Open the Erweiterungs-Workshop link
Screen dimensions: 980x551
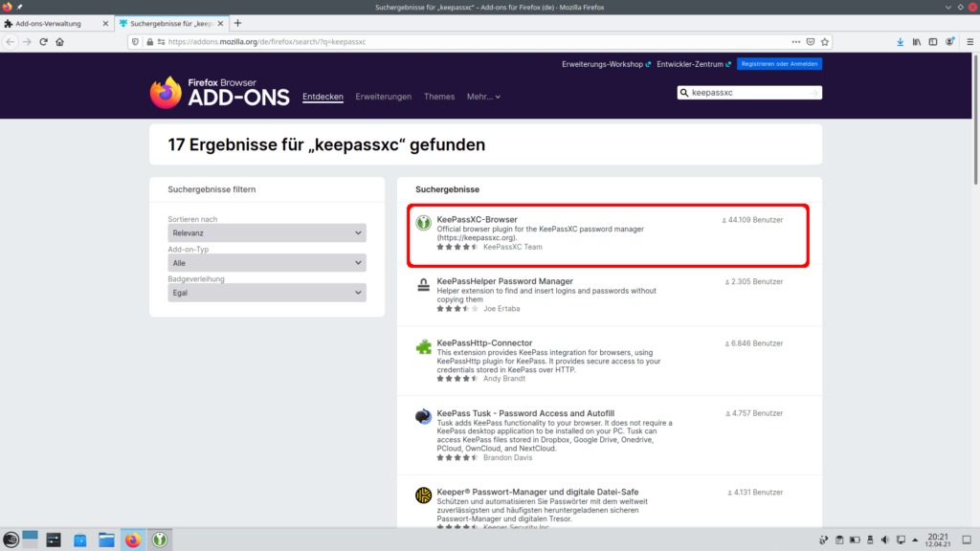click(x=606, y=64)
